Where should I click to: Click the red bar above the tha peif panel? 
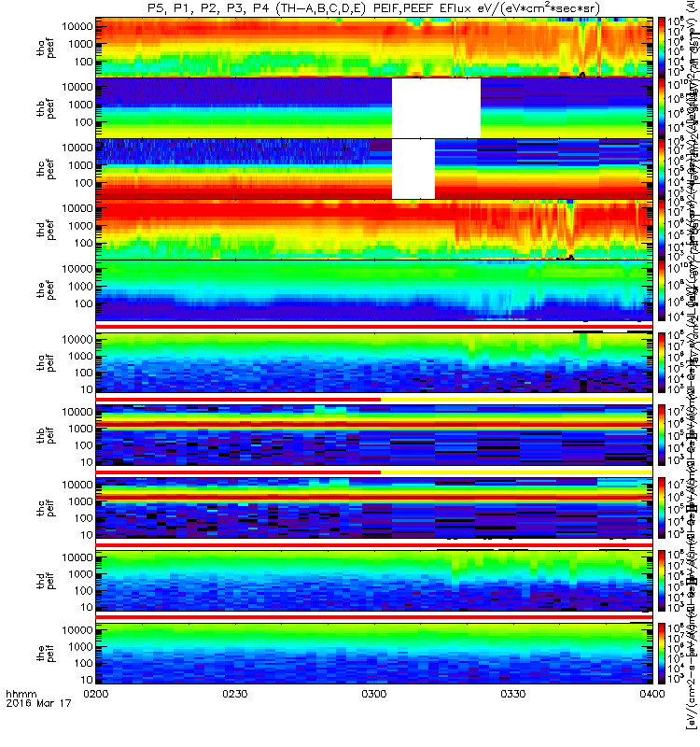374,327
